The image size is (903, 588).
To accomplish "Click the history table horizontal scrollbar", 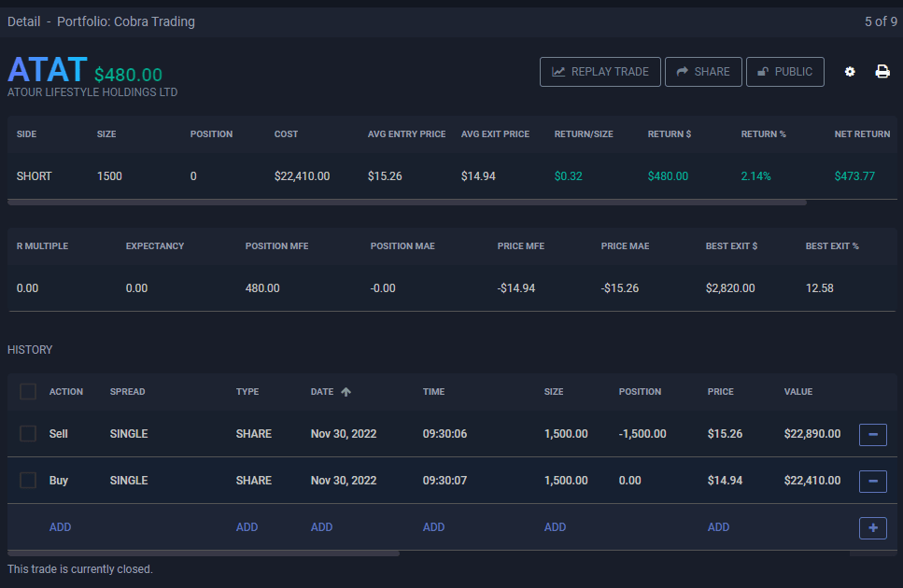I will point(204,553).
